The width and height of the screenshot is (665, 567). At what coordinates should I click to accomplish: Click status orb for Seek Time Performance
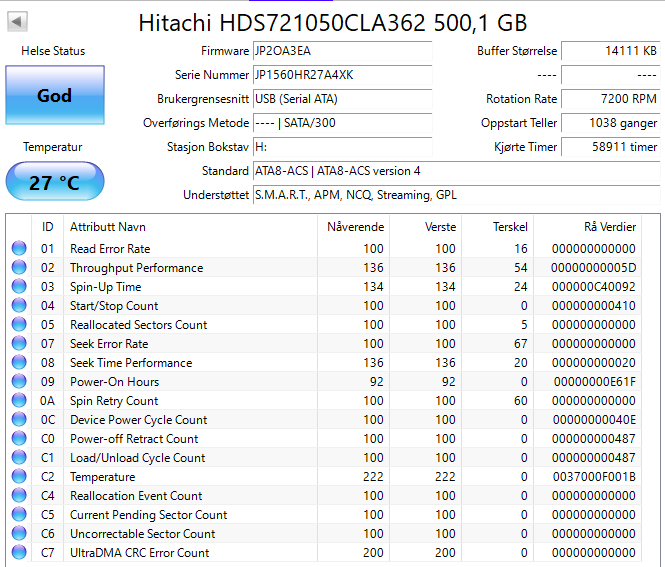(x=19, y=362)
